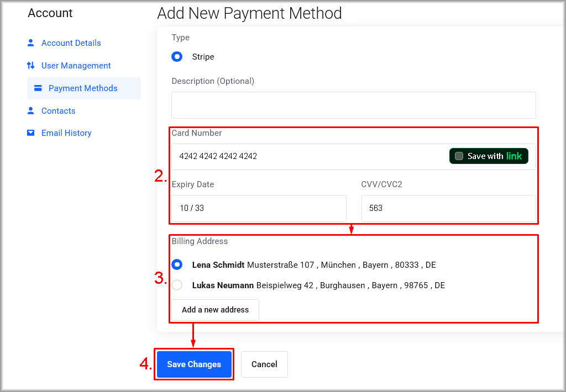Viewport: 566px width, 392px height.
Task: Open Email History page
Action: (66, 133)
